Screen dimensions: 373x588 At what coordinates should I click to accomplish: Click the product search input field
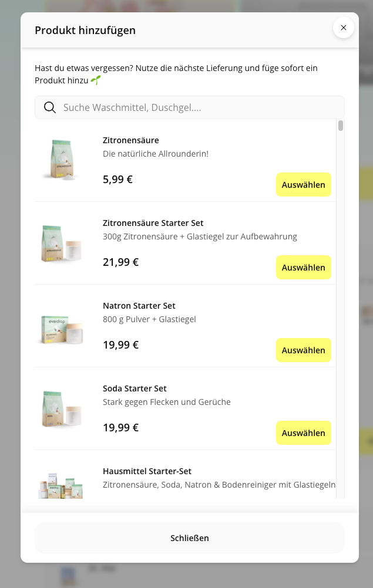point(189,107)
